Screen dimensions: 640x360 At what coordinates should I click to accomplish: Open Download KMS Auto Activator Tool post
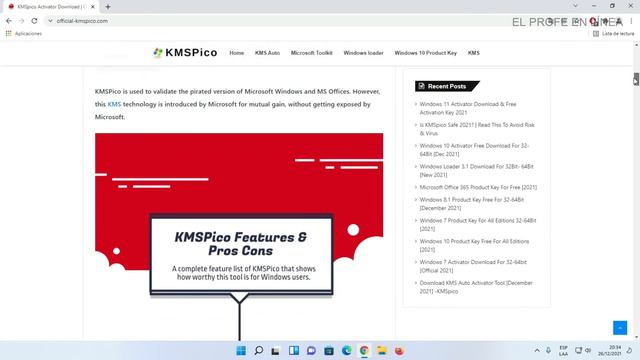pyautogui.click(x=476, y=287)
